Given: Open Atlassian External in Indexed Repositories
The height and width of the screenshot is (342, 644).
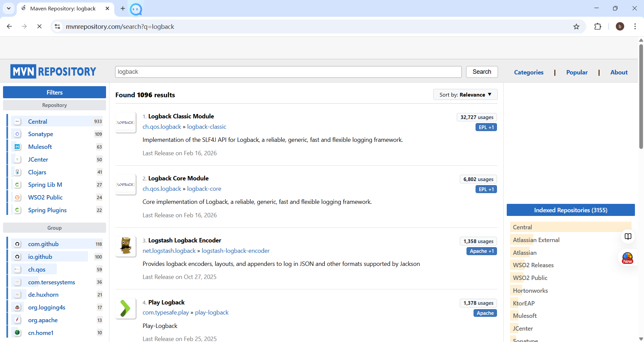Looking at the screenshot, I should pos(536,240).
